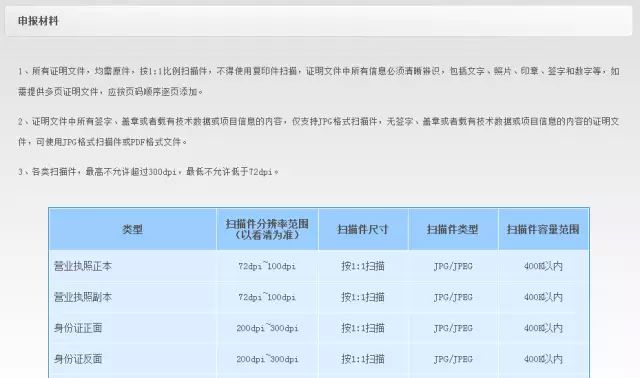The height and width of the screenshot is (378, 640).
Task: Click JPG/JPEG cell in 营业执照副本 row
Action: 453,297
